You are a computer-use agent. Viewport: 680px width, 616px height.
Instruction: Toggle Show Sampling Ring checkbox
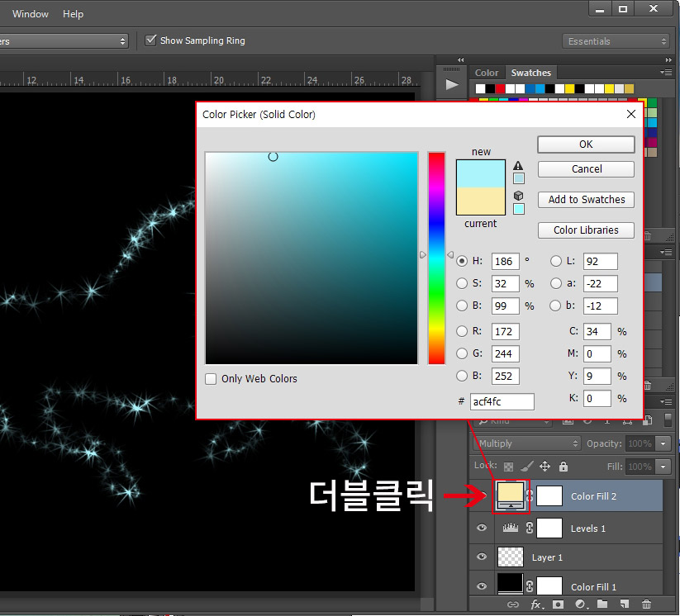click(150, 40)
